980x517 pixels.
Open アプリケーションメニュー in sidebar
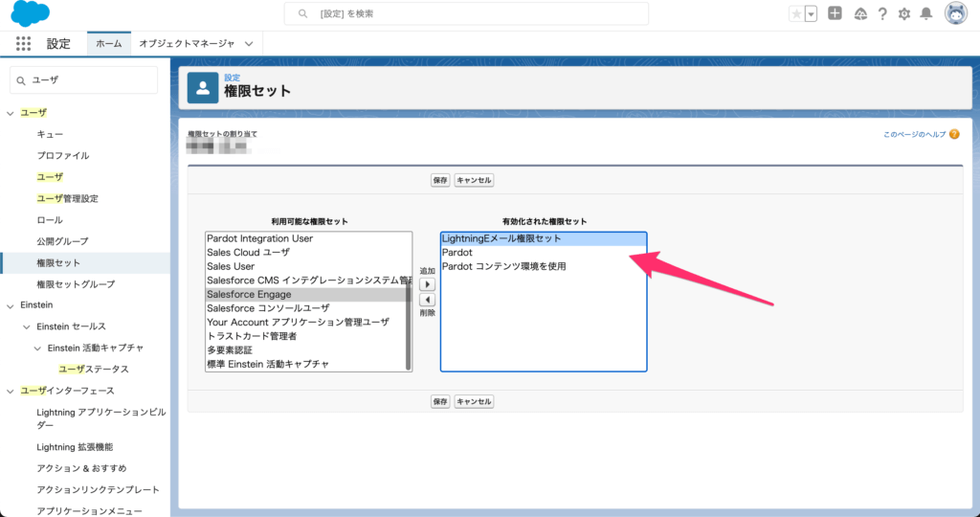tap(89, 510)
